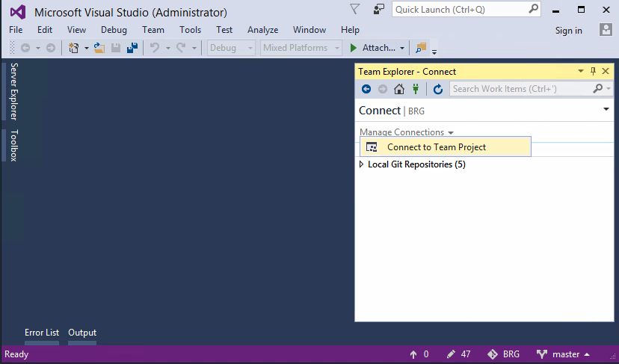Screen dimensions: 619x364
Task: Open the Undo history dropdown arrow
Action: 167,48
